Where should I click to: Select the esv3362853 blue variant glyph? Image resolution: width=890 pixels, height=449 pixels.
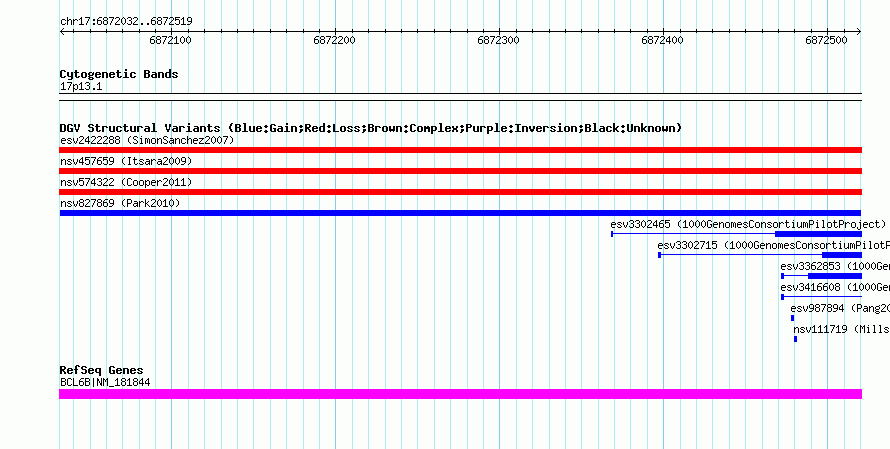coord(821,276)
